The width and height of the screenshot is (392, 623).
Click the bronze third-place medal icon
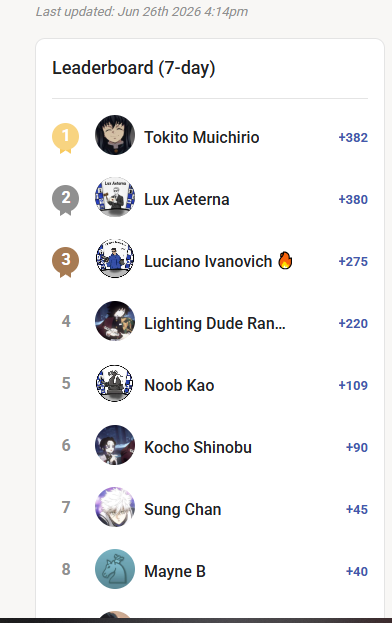click(66, 262)
